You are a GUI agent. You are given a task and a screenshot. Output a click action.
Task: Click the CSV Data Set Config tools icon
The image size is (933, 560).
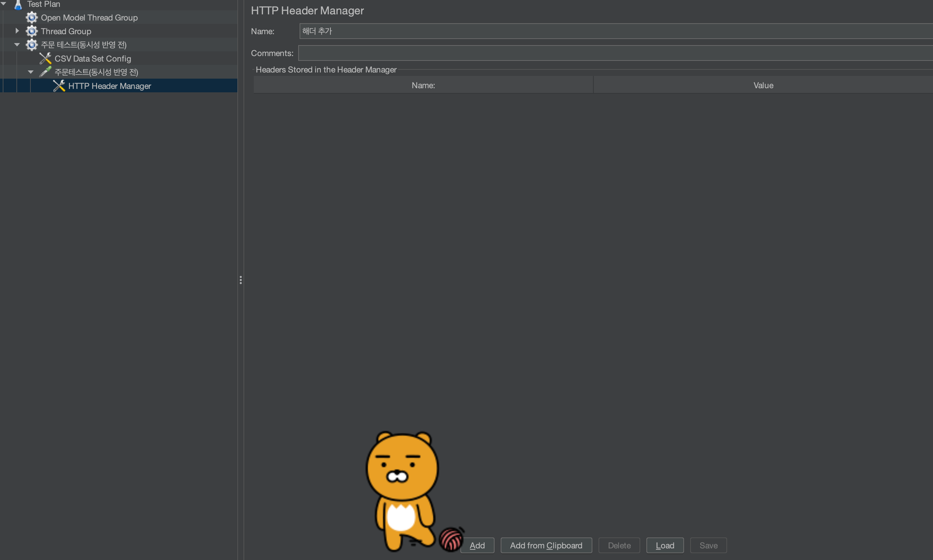(45, 58)
